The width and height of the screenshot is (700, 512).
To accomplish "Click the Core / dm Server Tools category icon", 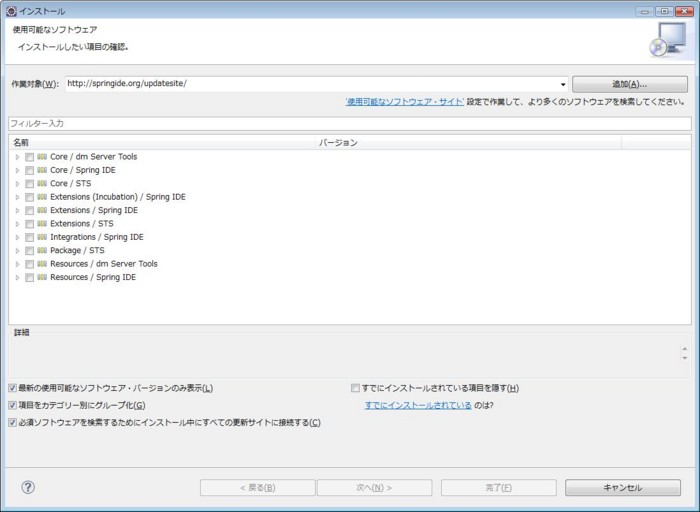I will click(42, 157).
